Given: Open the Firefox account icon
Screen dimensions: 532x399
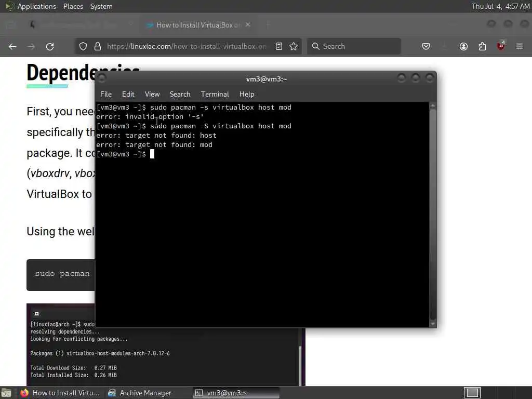Looking at the screenshot, I should 463,46.
